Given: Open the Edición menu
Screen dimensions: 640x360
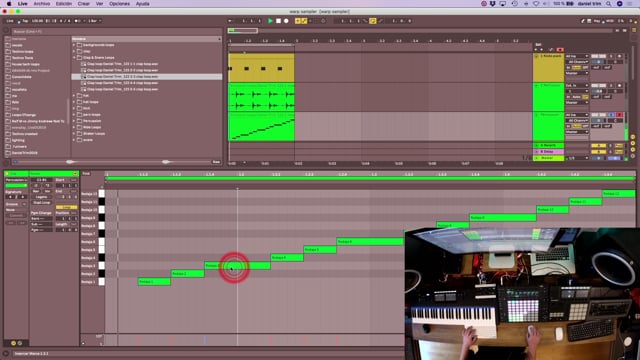Looking at the screenshot, I should click(64, 4).
